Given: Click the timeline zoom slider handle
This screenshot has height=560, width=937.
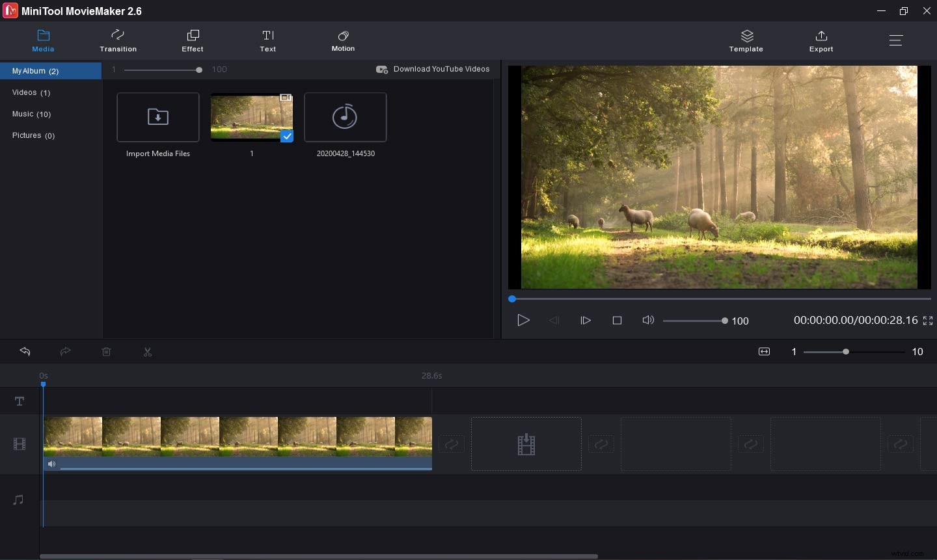Looking at the screenshot, I should point(846,352).
